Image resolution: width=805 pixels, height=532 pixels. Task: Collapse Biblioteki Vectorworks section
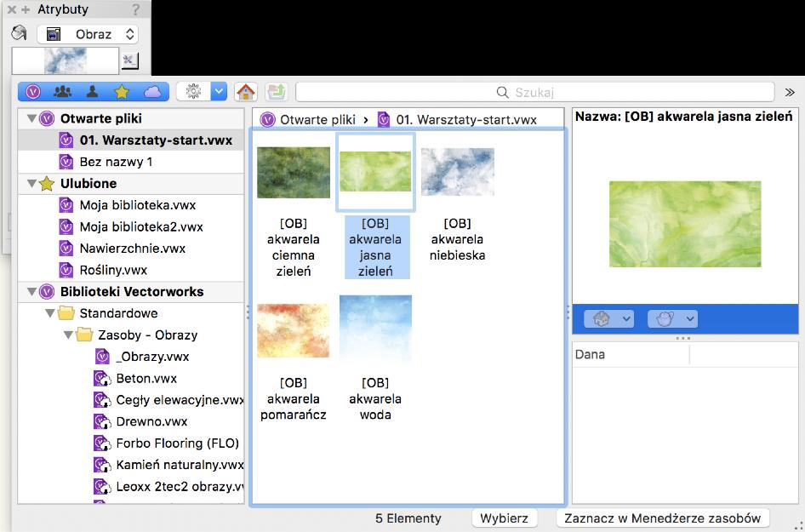tap(31, 292)
